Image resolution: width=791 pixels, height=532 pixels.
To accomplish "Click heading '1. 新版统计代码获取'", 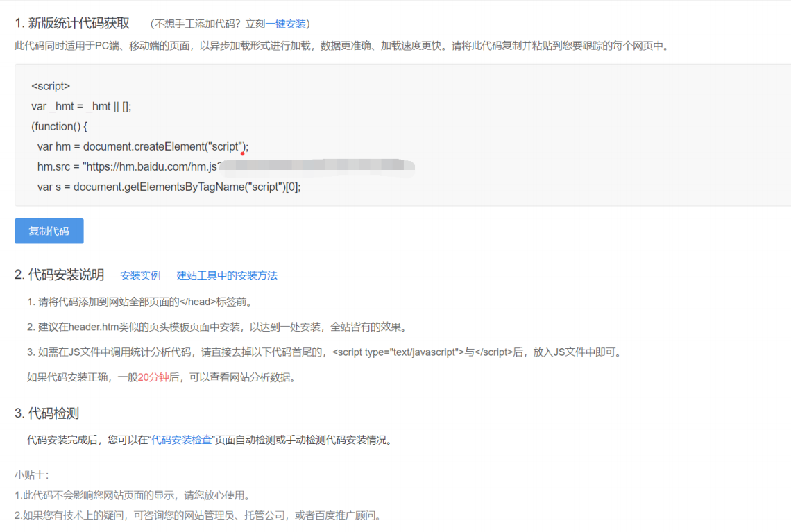I will (72, 23).
